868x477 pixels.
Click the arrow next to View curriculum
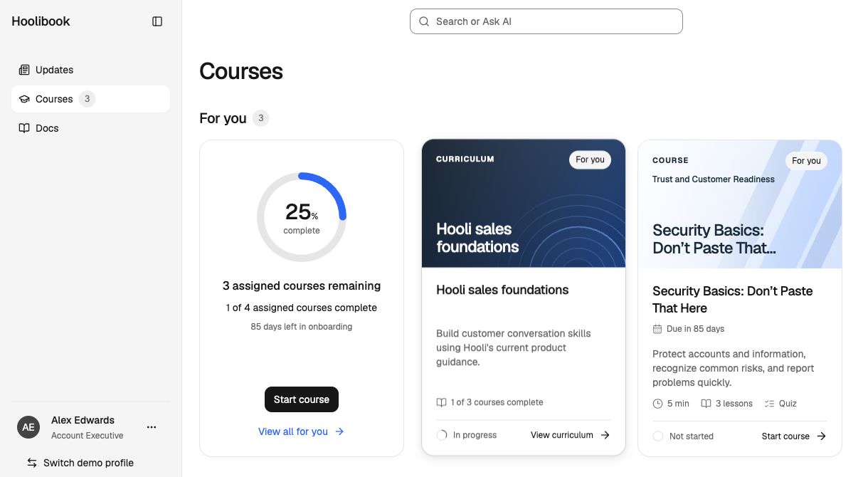click(x=605, y=435)
